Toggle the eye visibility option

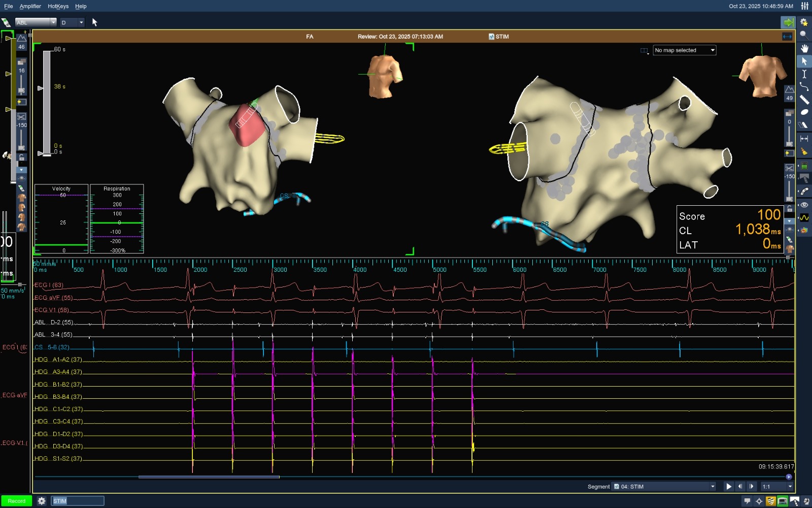804,205
